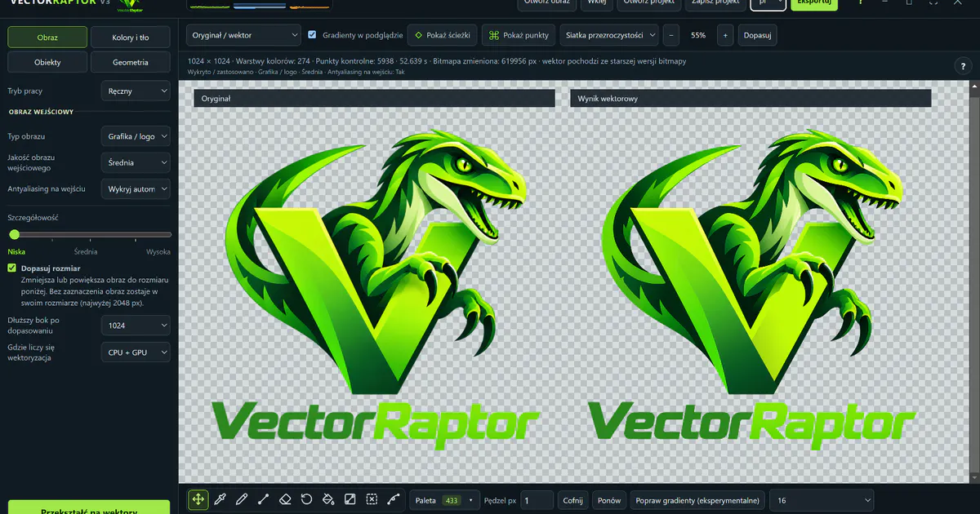Switch to the Obraz tab
Image resolution: width=980 pixels, height=514 pixels.
point(47,38)
